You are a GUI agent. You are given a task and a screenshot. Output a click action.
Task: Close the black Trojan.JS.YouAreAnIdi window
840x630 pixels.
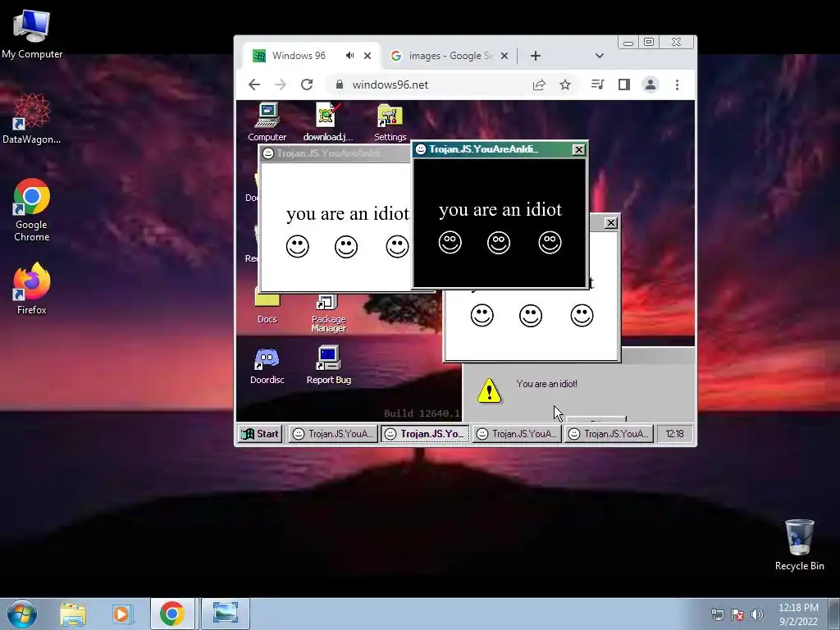tap(578, 150)
